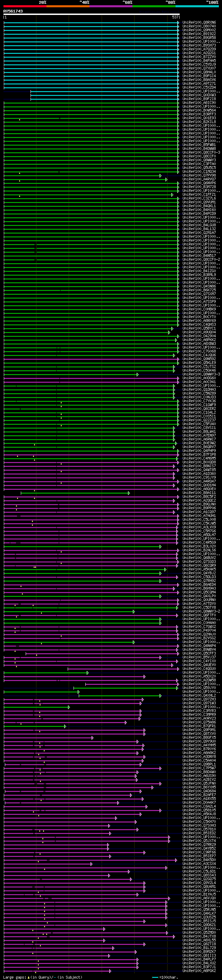Select the UniRef100_B8NIS7 label
Image resolution: width=222 pixels, height=980 pixels.
pos(199,466)
